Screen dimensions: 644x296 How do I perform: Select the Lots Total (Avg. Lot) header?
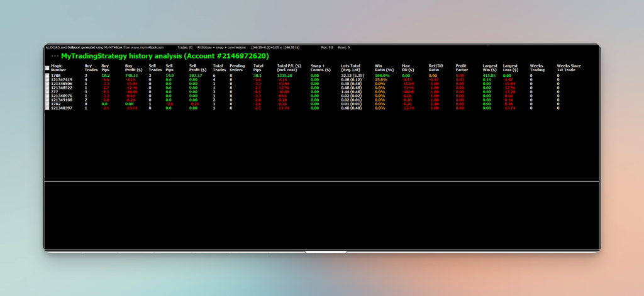pos(351,68)
